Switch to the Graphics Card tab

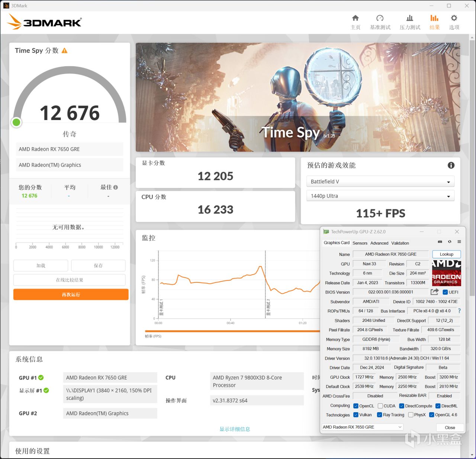tap(337, 243)
